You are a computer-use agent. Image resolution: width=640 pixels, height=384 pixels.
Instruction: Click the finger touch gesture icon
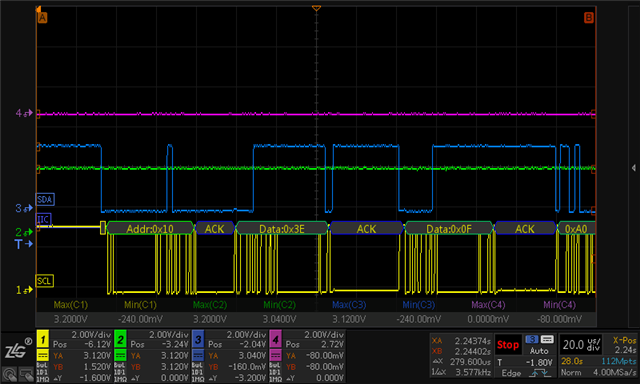pyautogui.click(x=10, y=374)
